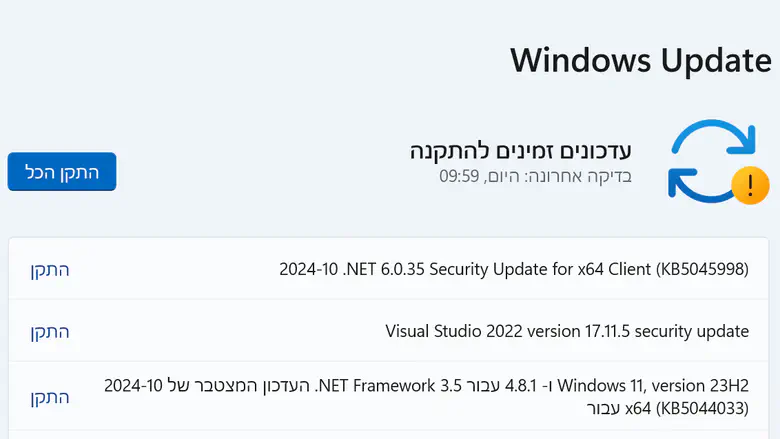Click the Windows Update page title
780x439 pixels.
pyautogui.click(x=640, y=60)
